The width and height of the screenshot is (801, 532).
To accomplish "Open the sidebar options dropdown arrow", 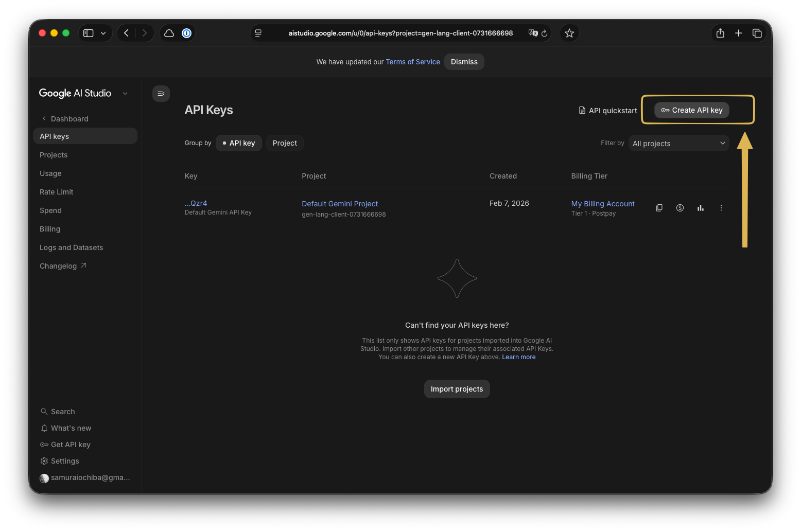I will [103, 33].
